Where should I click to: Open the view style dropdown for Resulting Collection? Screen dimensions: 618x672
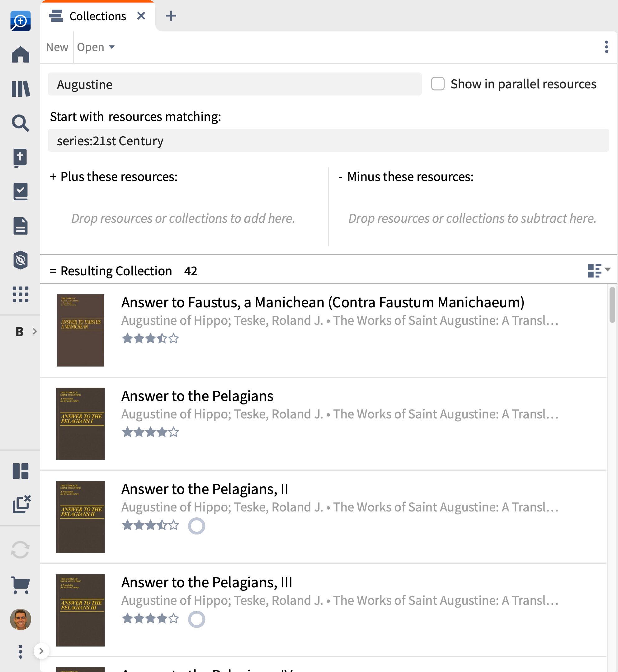[599, 270]
